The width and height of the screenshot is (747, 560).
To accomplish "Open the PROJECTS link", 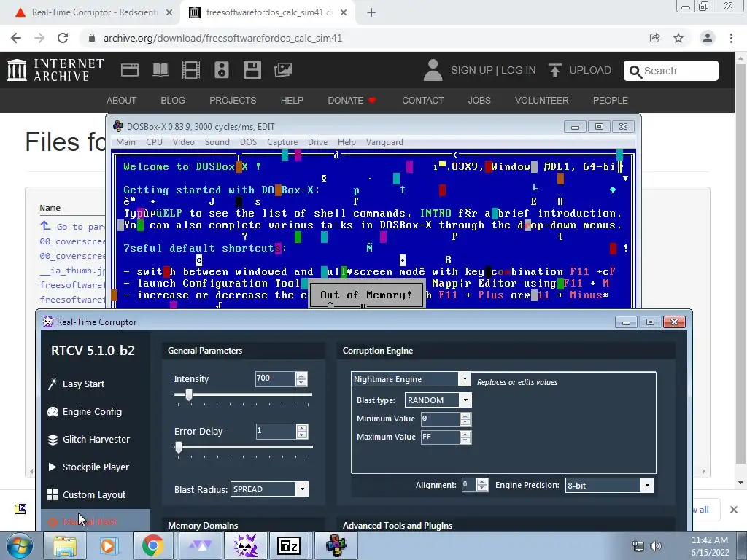I will pyautogui.click(x=233, y=101).
